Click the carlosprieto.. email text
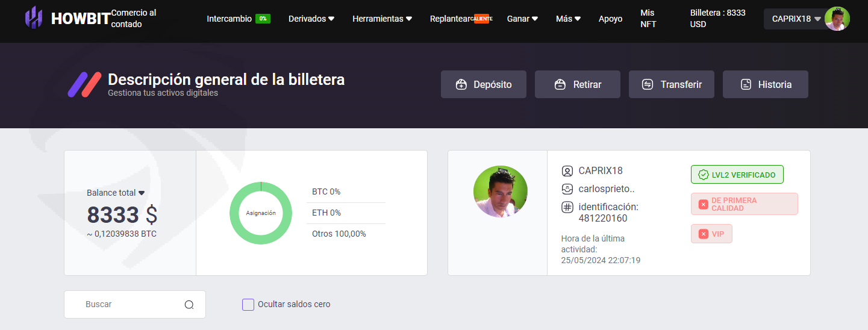The width and height of the screenshot is (868, 330). point(607,189)
